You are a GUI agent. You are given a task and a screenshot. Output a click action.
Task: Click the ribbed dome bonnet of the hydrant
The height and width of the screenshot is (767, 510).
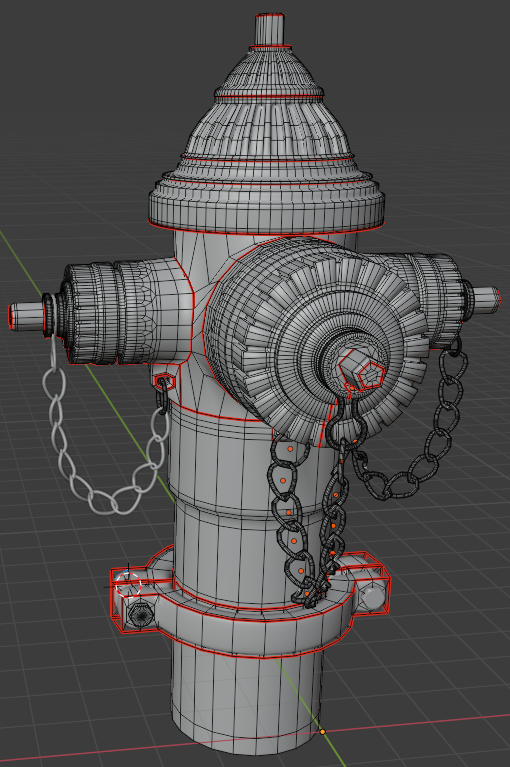pyautogui.click(x=267, y=130)
